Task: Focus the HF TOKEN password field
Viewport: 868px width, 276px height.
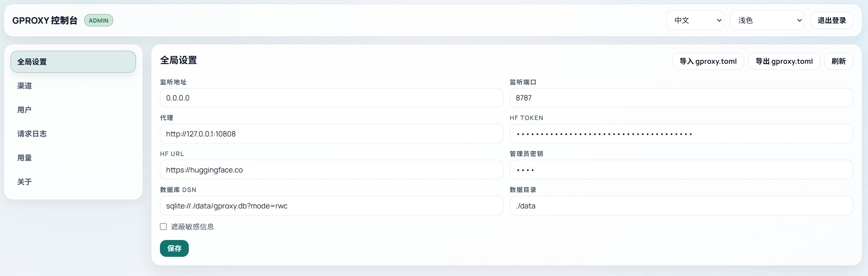Action: (x=681, y=134)
